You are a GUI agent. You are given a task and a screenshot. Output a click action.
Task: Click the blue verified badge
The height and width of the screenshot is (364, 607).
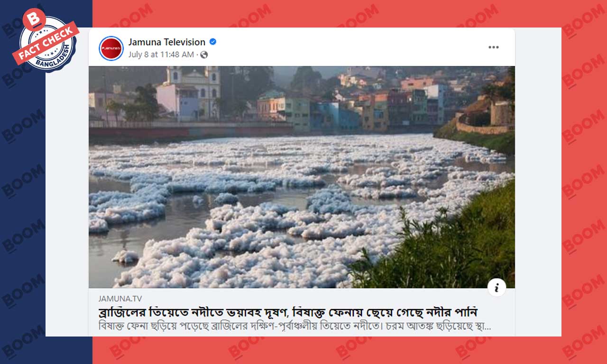click(213, 42)
